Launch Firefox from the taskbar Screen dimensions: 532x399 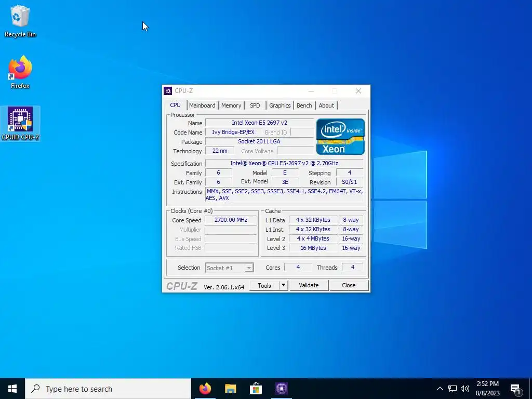[205, 389]
